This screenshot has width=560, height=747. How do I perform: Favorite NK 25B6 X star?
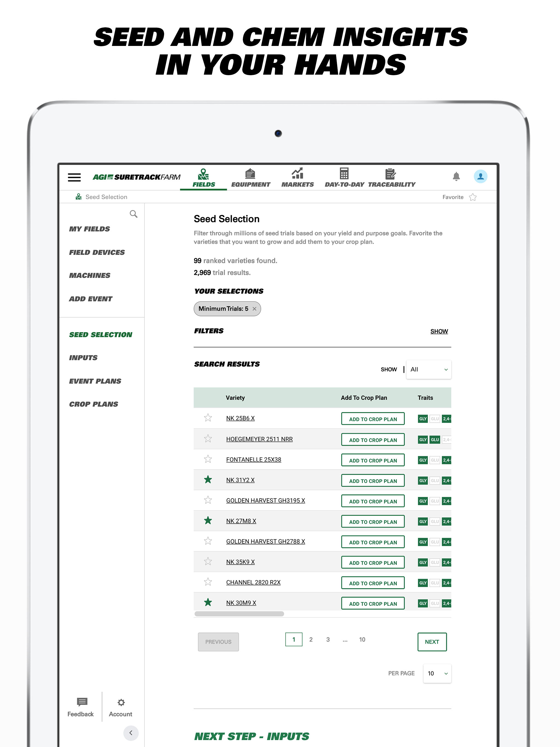tap(208, 418)
